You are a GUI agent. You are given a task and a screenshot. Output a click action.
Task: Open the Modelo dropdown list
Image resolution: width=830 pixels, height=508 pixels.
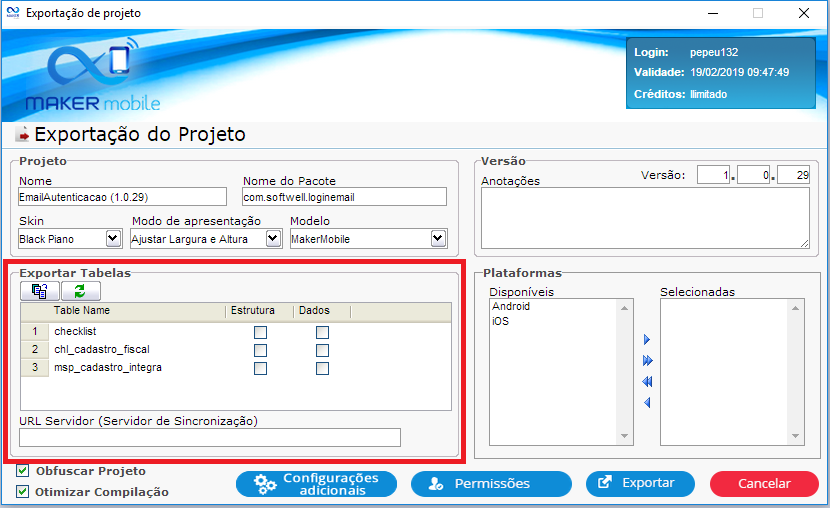438,239
